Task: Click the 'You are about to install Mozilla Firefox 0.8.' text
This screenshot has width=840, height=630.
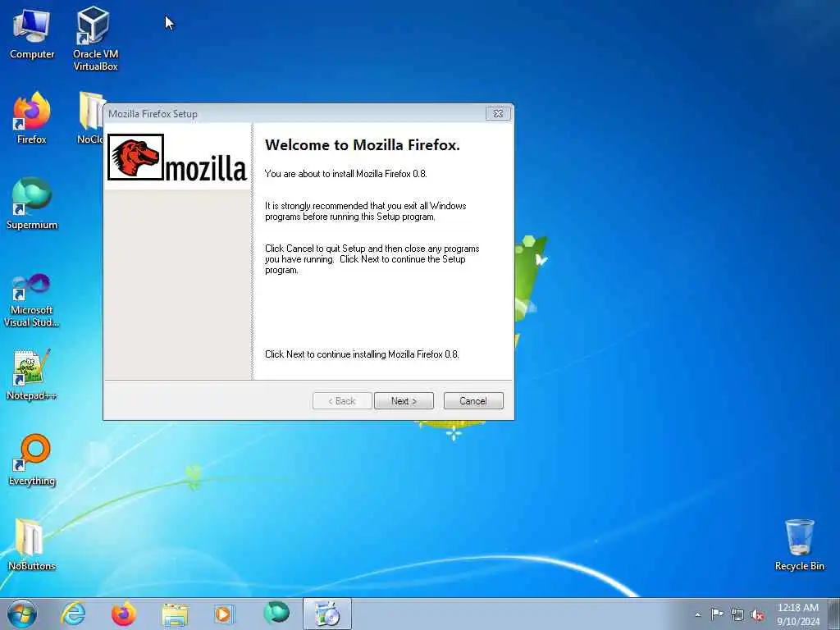Action: (345, 174)
